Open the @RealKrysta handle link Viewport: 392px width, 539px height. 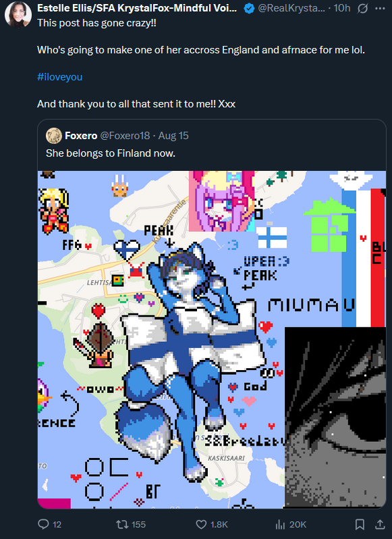click(291, 8)
